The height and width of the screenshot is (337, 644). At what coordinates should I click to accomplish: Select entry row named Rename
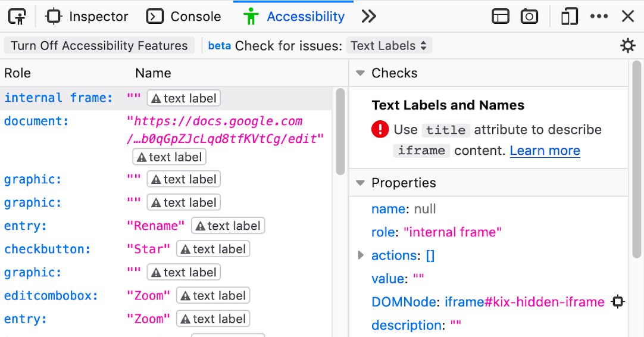pos(166,226)
